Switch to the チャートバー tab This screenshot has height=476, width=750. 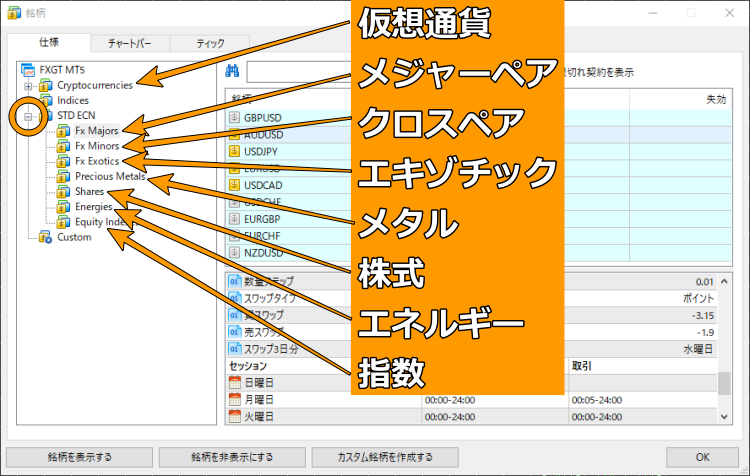pos(129,43)
